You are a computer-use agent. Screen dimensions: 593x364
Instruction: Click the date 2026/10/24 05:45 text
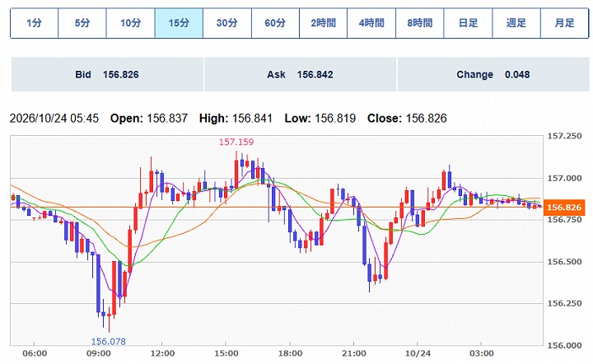click(54, 119)
